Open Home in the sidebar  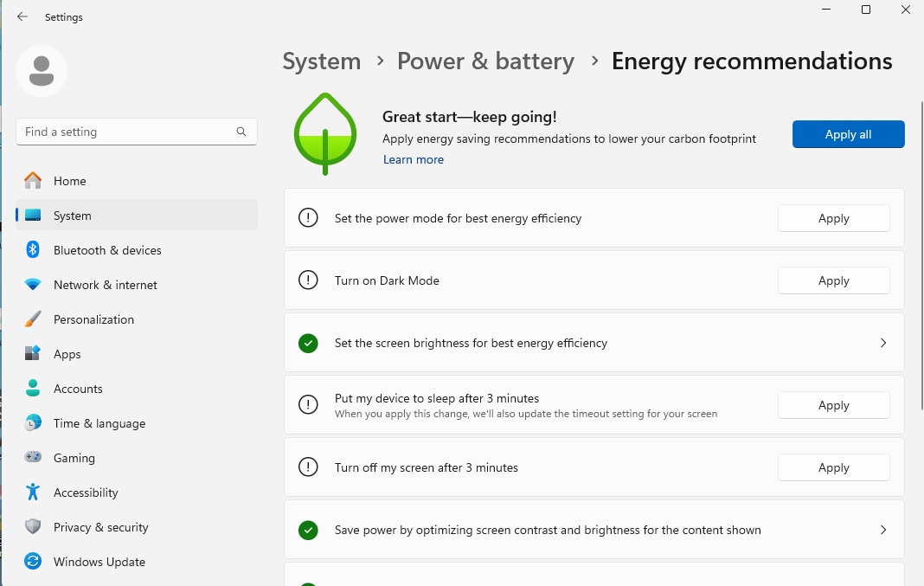[137, 180]
